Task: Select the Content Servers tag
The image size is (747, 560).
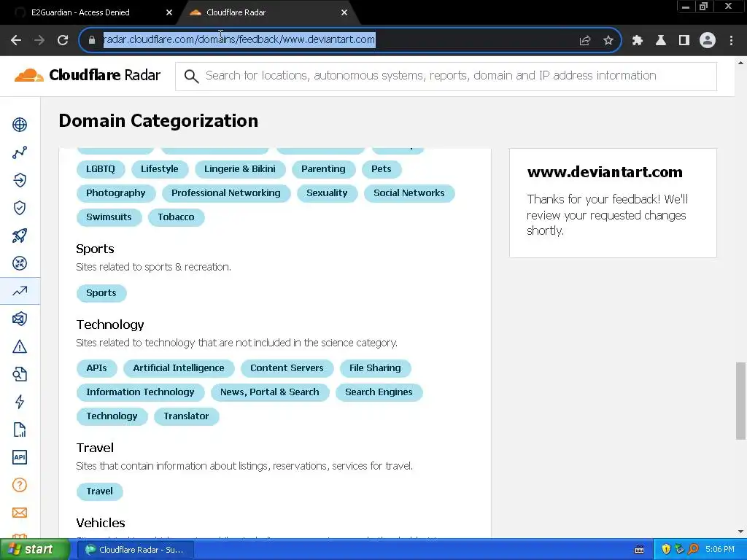Action: pos(287,368)
